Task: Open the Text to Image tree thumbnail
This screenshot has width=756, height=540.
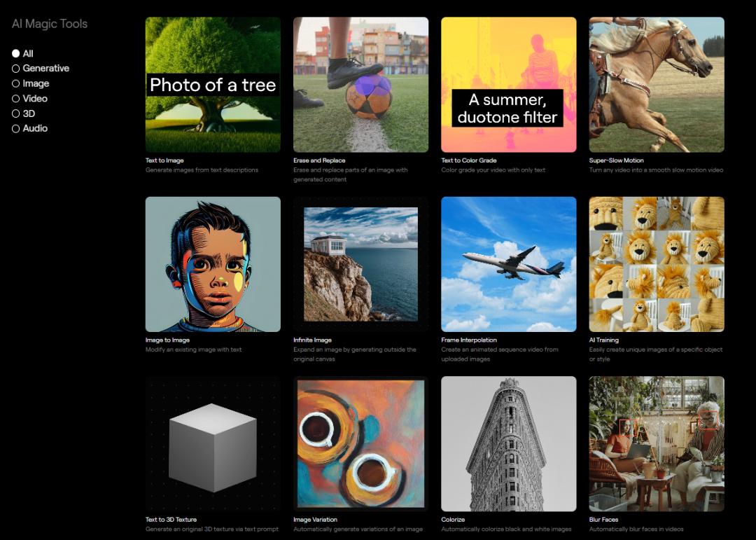Action: pyautogui.click(x=213, y=85)
